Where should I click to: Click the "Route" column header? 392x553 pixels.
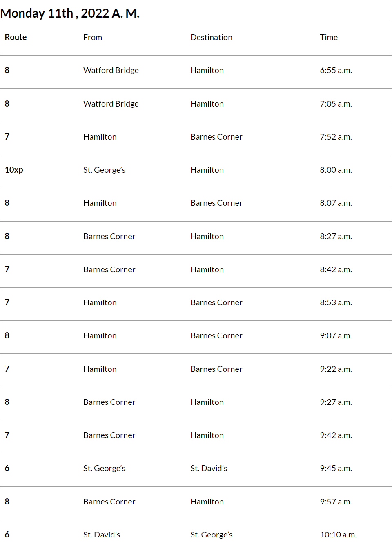16,37
